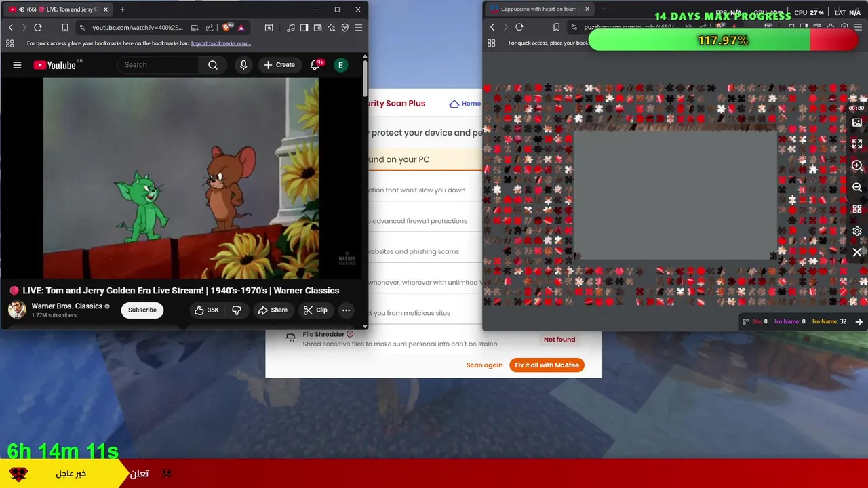The height and width of the screenshot is (488, 868).
Task: Bookmark the YouTube page
Action: pos(65,28)
